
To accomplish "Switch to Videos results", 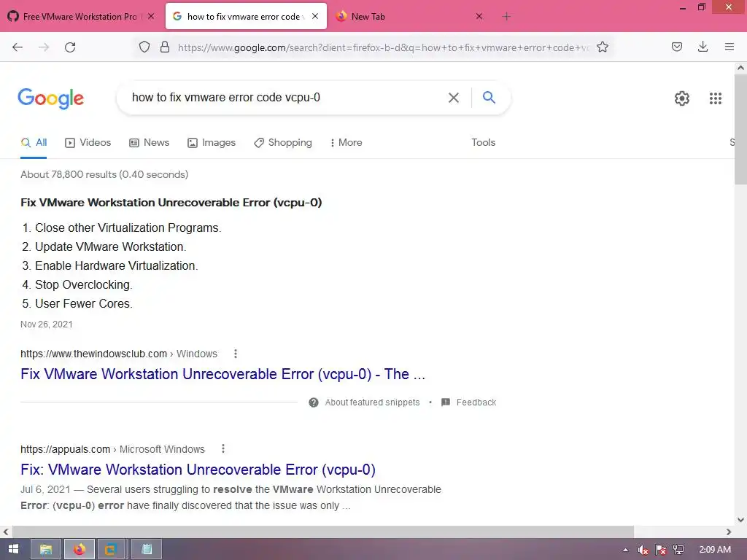I will coord(88,142).
